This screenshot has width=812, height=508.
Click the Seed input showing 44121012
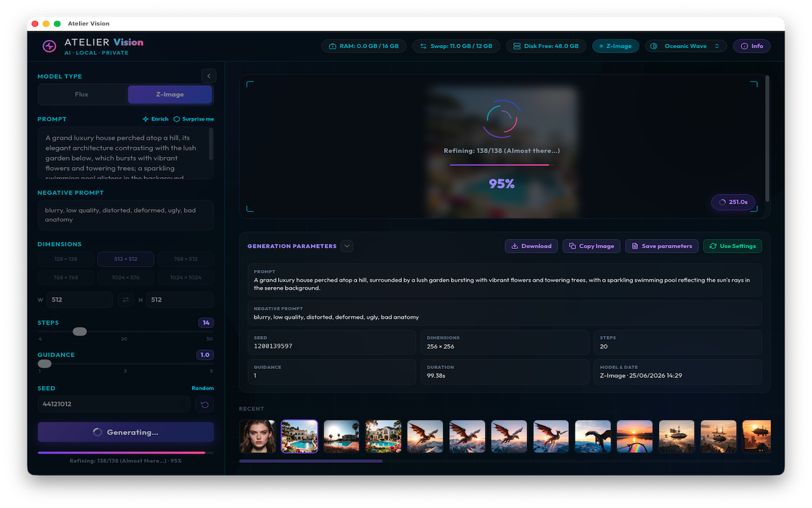tap(114, 404)
